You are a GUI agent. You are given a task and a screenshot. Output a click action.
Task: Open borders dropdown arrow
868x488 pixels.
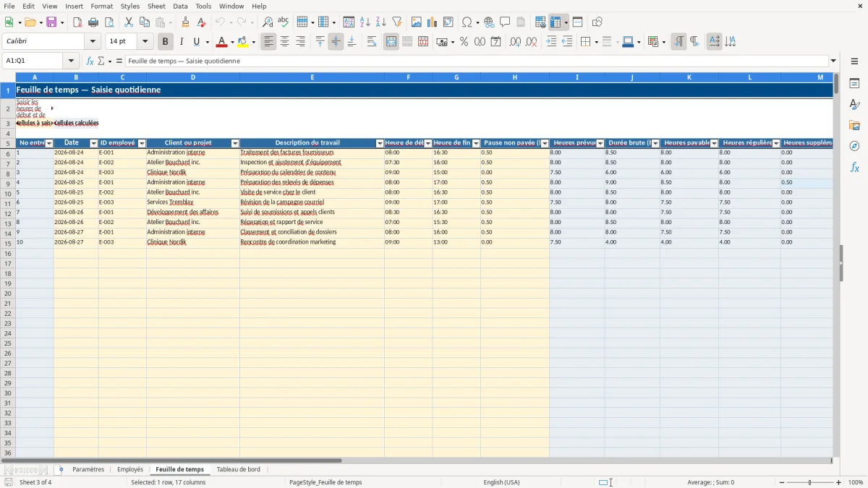click(x=595, y=42)
